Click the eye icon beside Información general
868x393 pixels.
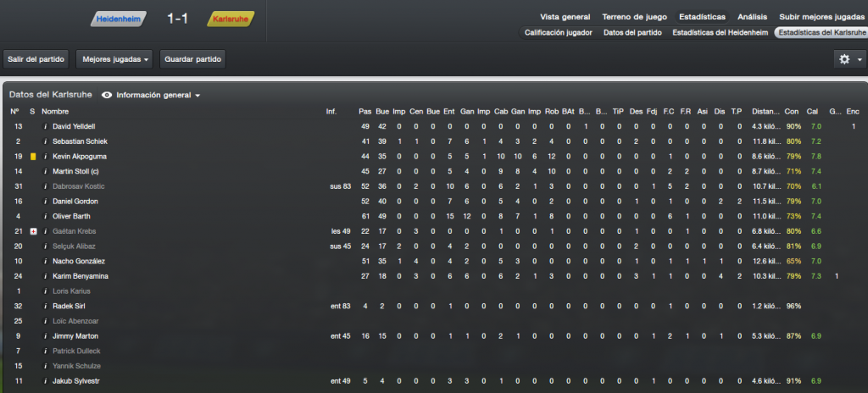[107, 95]
